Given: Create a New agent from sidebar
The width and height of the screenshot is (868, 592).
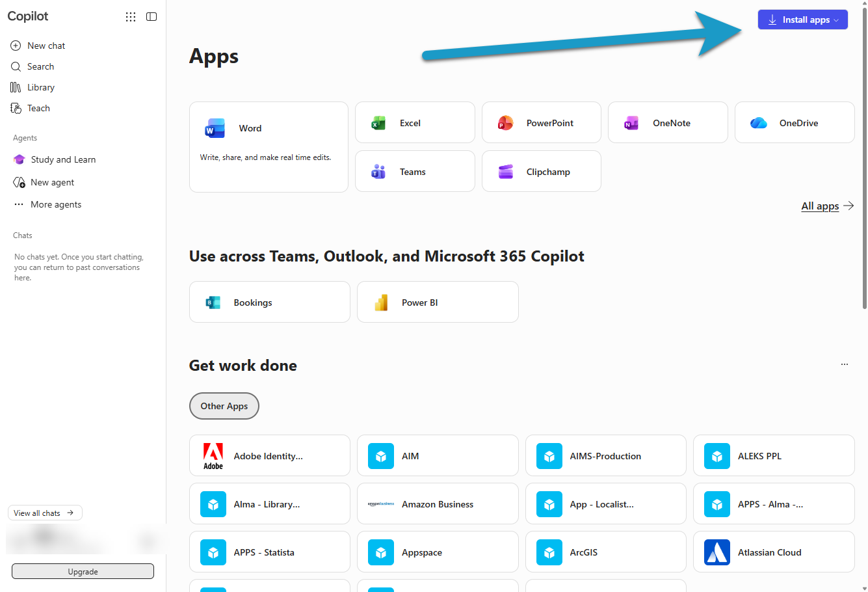Looking at the screenshot, I should (53, 182).
